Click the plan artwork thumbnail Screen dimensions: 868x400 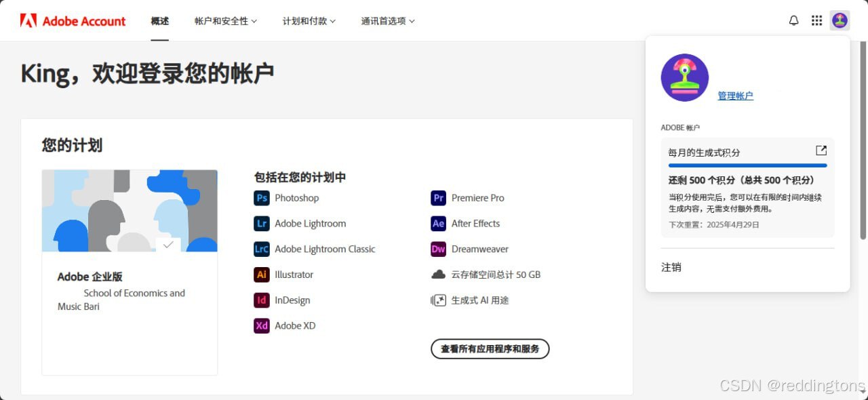(130, 211)
